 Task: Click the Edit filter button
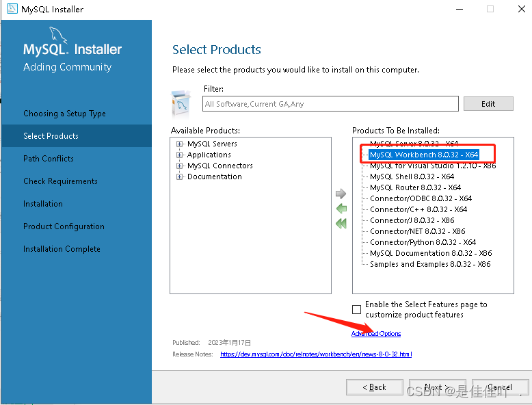point(488,104)
